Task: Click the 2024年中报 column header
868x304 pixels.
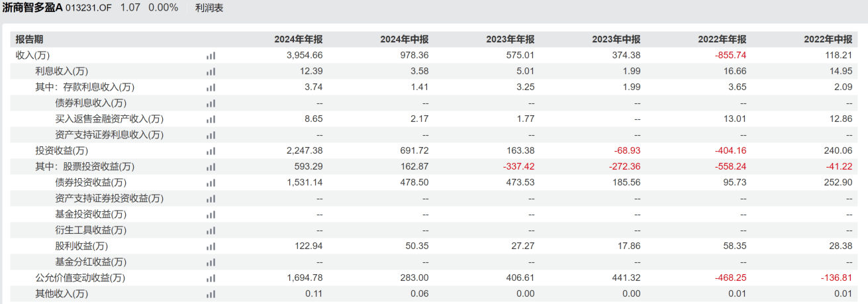Action: [405, 39]
